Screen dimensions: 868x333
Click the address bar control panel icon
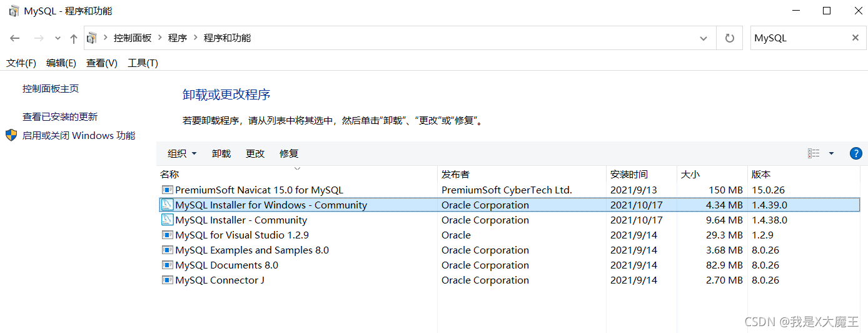click(92, 38)
